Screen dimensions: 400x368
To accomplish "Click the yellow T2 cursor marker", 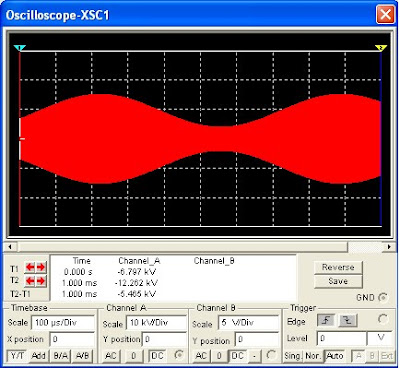I will [381, 48].
